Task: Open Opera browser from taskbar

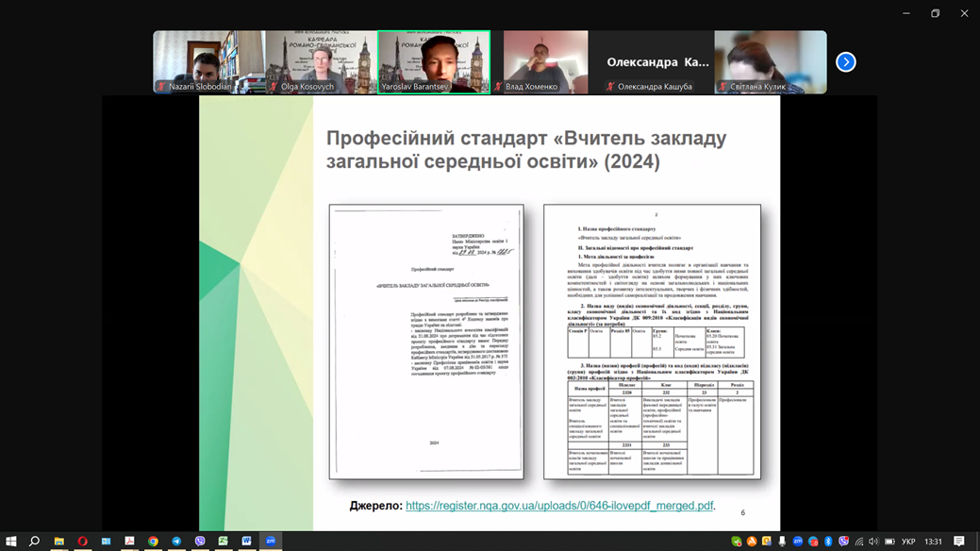Action: (x=82, y=542)
